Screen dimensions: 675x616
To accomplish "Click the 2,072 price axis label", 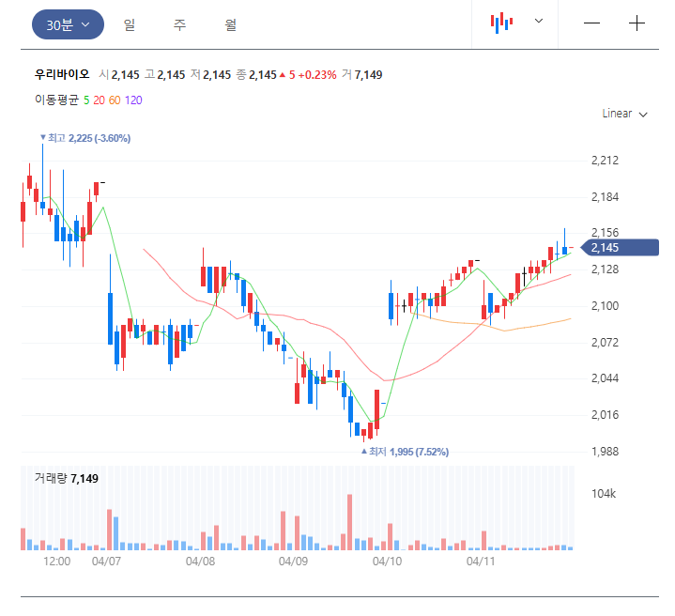I will (x=605, y=343).
